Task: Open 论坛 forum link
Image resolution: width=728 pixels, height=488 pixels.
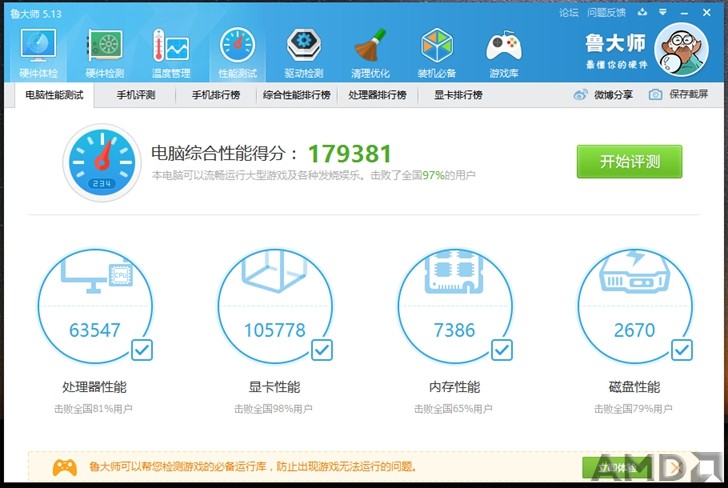Action: (569, 13)
